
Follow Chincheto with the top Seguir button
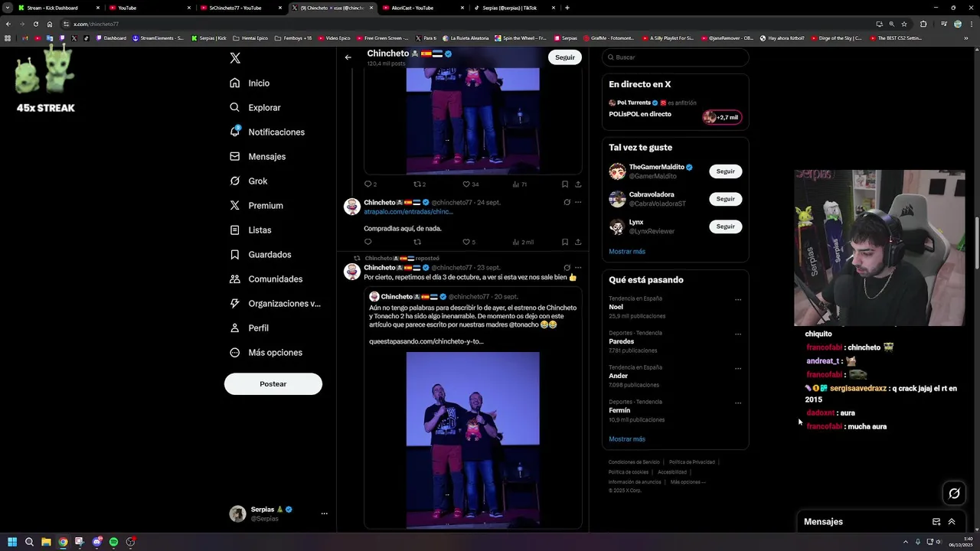(x=565, y=57)
